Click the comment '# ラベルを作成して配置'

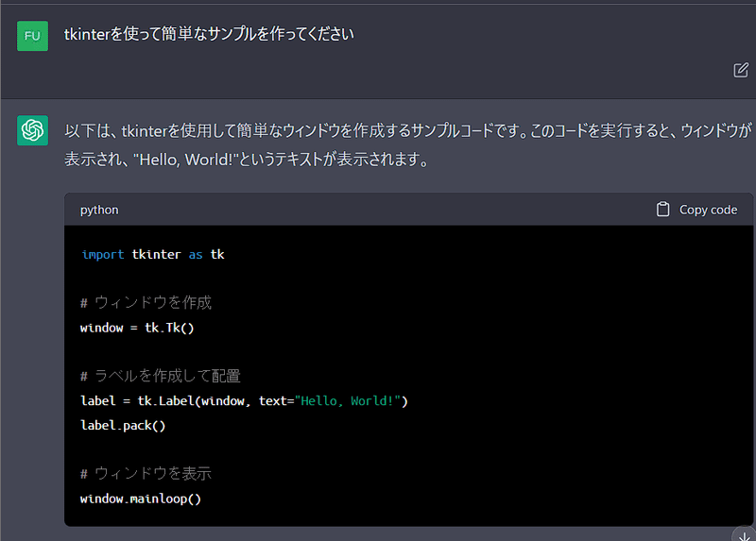(160, 376)
